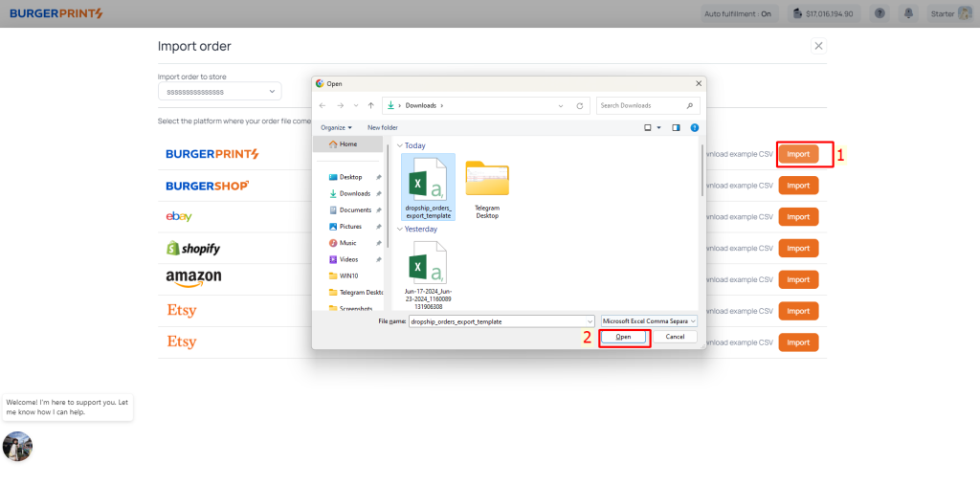Image resolution: width=980 pixels, height=485 pixels.
Task: Open the notifications bell in BurgerPrints header
Action: pos(908,13)
